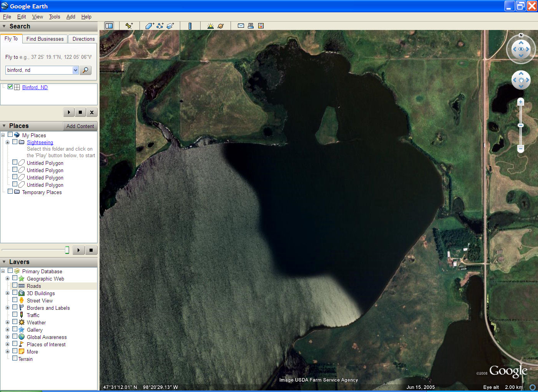The image size is (538, 392).
Task: Click the north N compass marker
Action: (521, 35)
